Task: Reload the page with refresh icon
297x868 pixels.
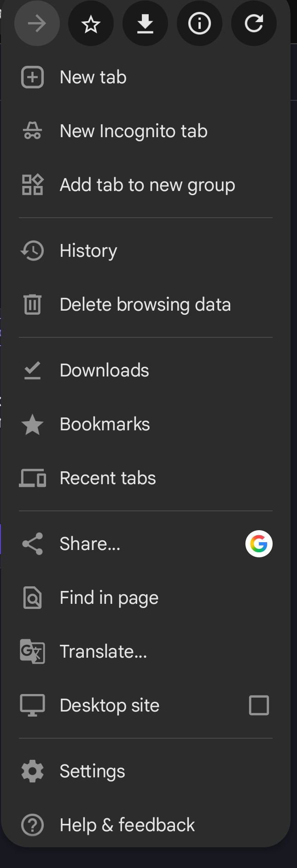Action: pos(254,23)
